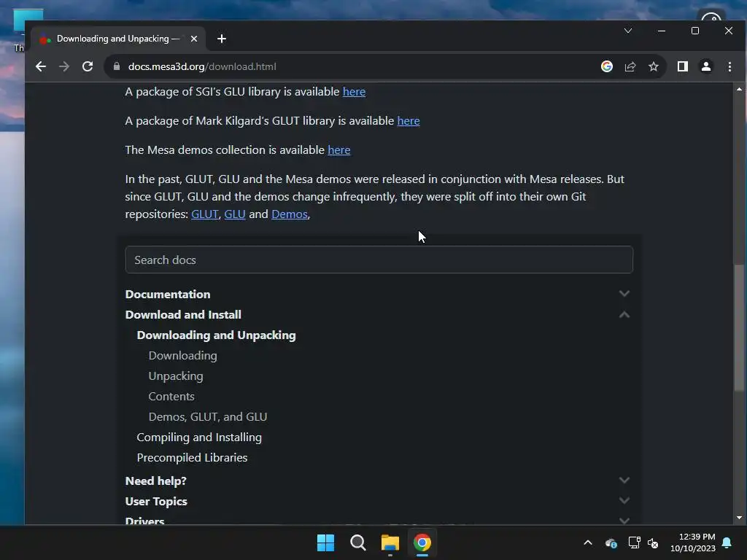Screen dimensions: 747x560
Task: Click the scrollbar down arrow
Action: point(739,518)
